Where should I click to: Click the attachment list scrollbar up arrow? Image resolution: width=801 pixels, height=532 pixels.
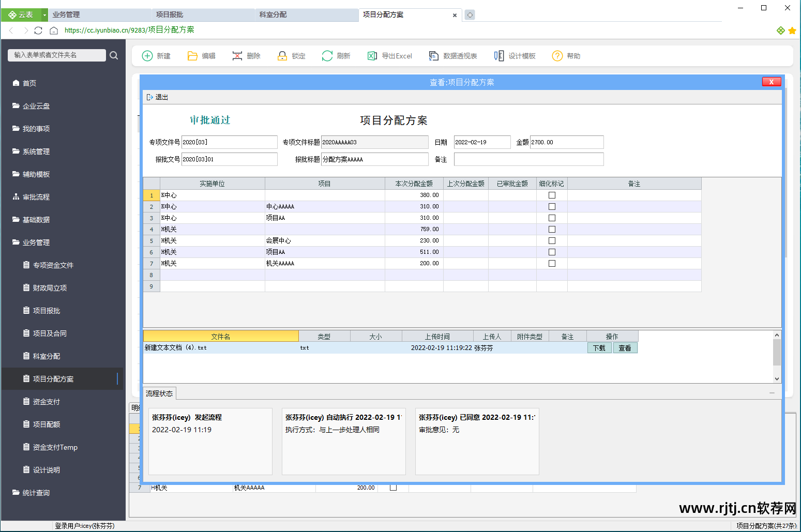(x=777, y=336)
